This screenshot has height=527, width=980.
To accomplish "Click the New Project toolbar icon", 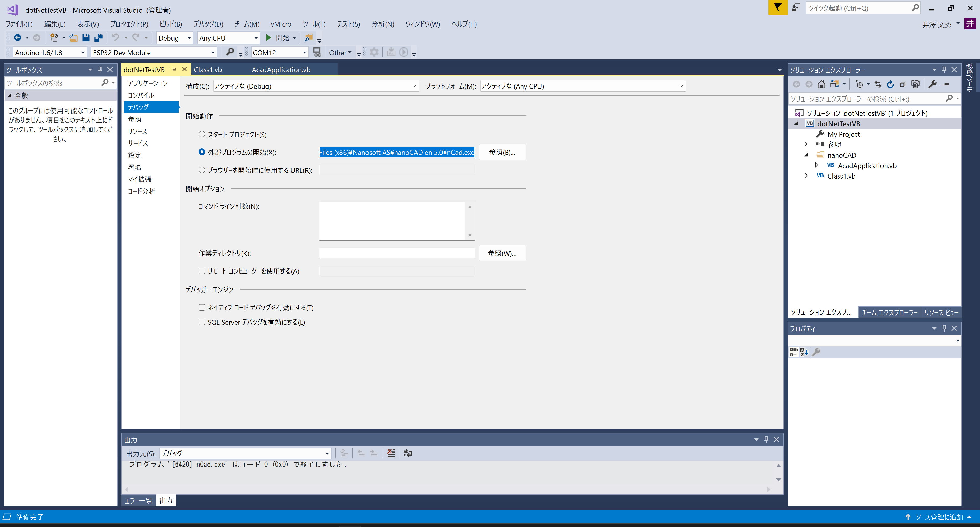I will click(54, 38).
